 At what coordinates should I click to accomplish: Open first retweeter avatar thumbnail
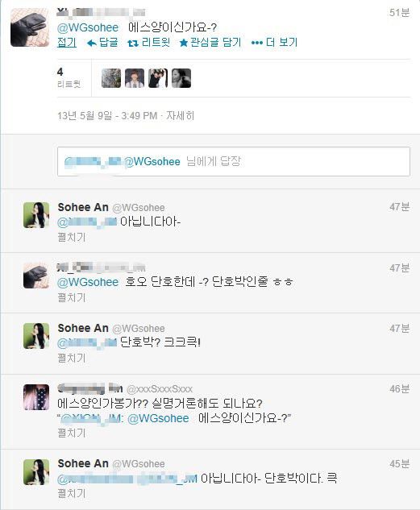click(111, 78)
